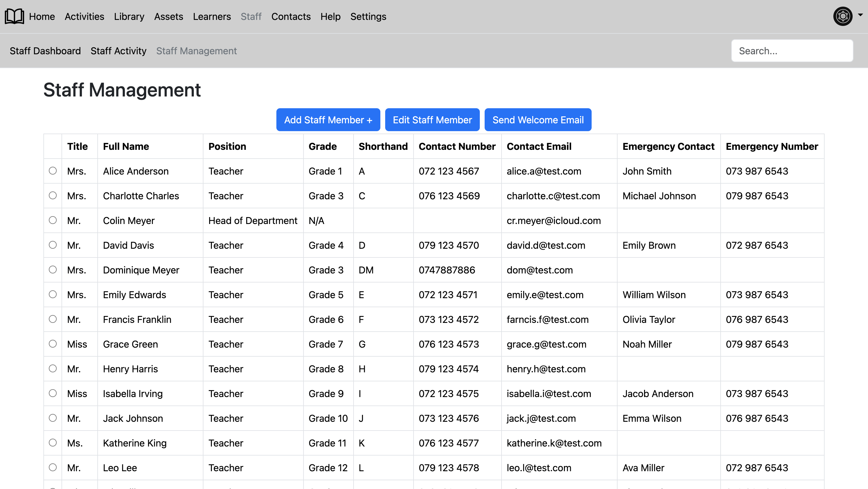Select Emily Edwards' radio button

(x=52, y=294)
